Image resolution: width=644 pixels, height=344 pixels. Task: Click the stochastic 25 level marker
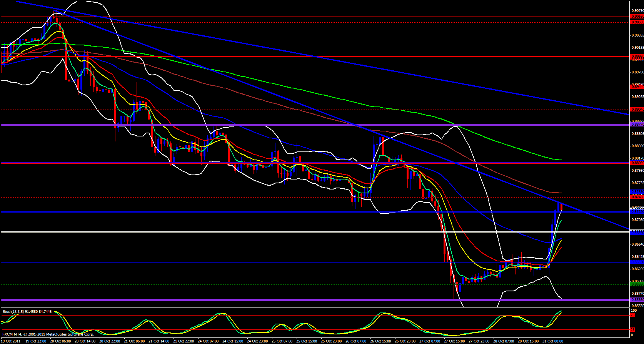632,330
